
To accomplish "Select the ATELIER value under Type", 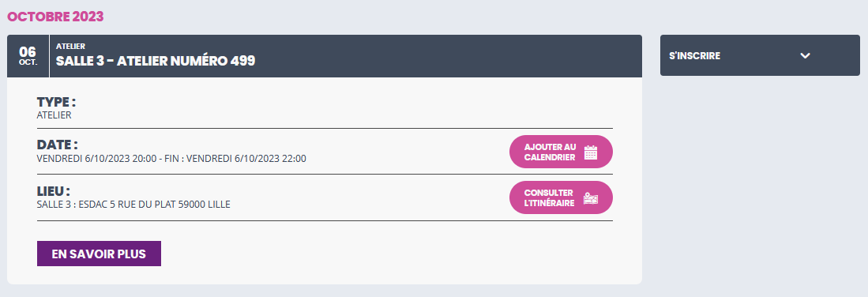I will coord(54,115).
